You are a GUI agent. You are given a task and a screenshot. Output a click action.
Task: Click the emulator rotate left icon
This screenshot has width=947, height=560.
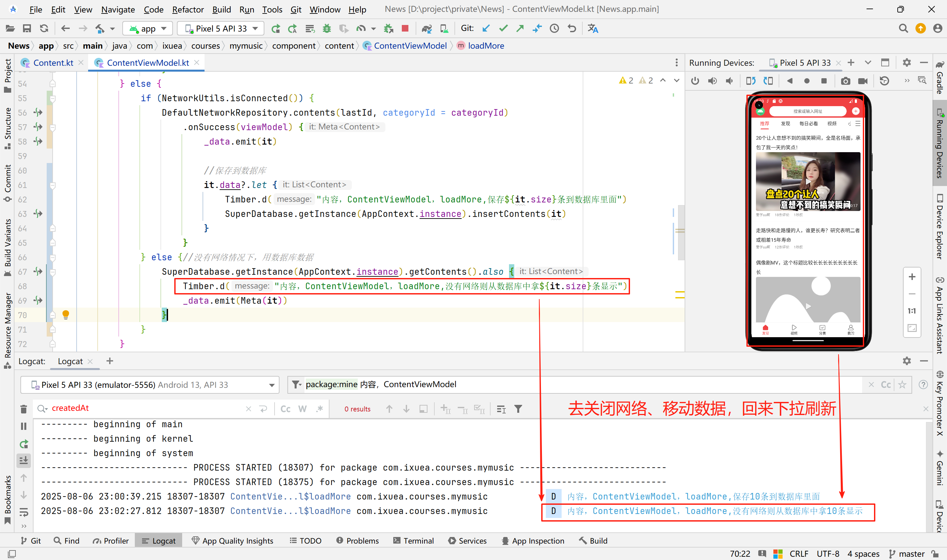750,81
